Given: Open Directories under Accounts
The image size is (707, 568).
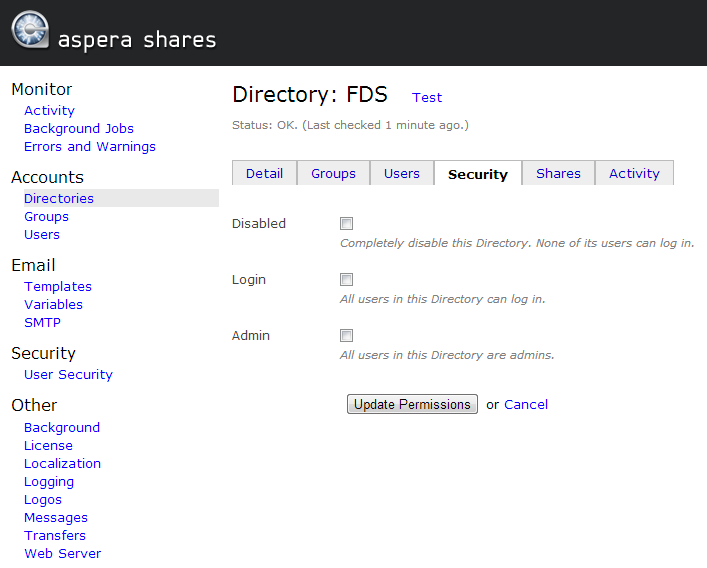Looking at the screenshot, I should (121, 198).
